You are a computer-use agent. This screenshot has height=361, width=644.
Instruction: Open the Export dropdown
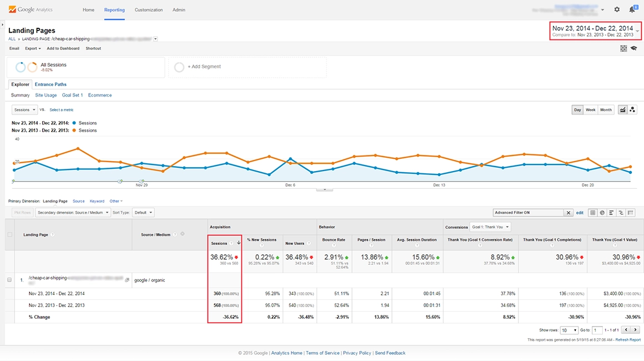click(x=33, y=48)
